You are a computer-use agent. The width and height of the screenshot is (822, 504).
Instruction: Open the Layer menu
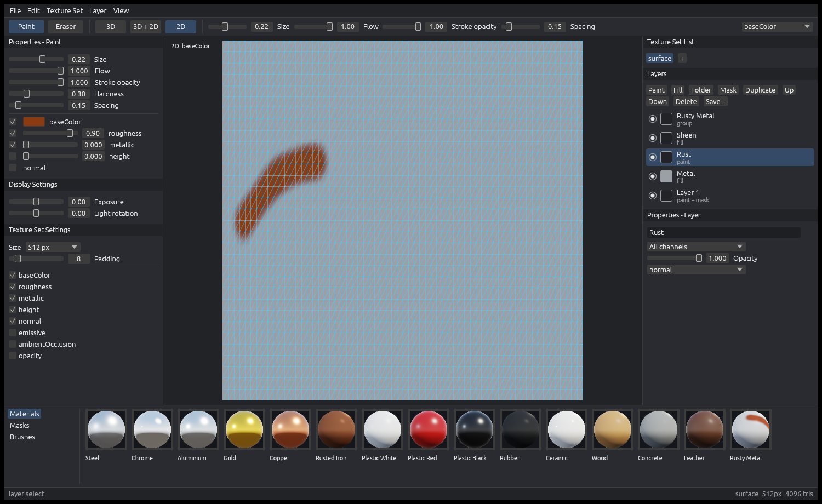tap(98, 10)
